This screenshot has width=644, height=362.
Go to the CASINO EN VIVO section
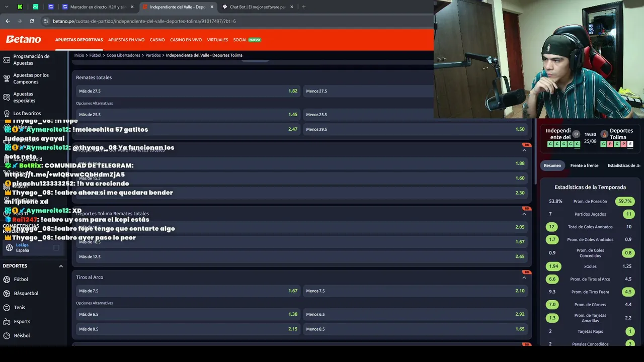[186, 40]
